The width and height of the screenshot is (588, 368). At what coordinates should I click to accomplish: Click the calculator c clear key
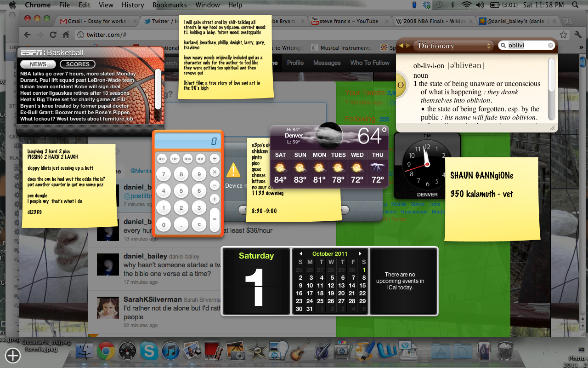[198, 224]
